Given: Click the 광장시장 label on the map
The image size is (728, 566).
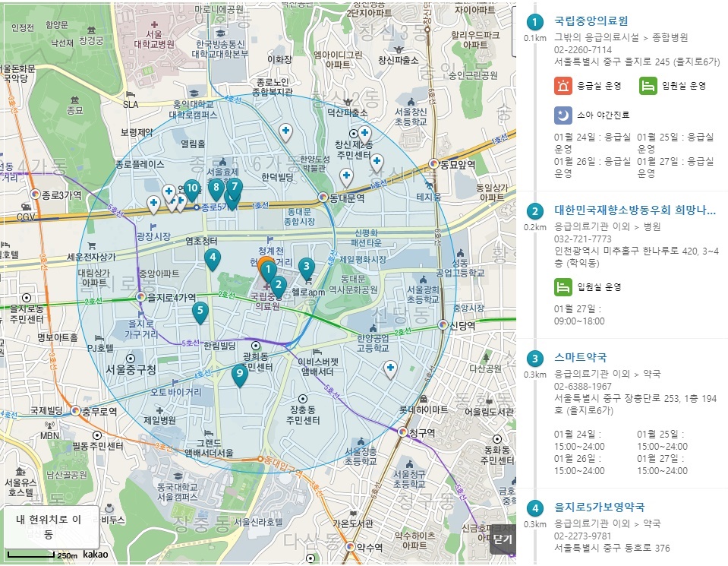Looking at the screenshot, I should (x=153, y=237).
